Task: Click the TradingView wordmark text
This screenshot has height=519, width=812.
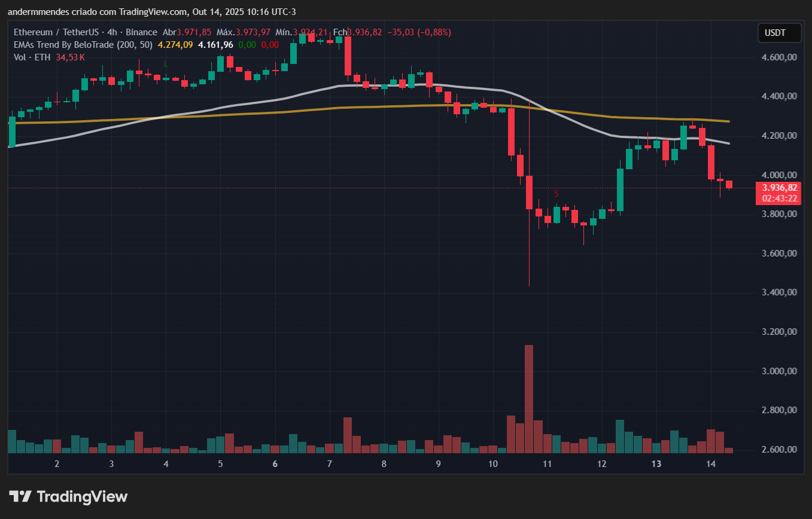Action: [82, 496]
